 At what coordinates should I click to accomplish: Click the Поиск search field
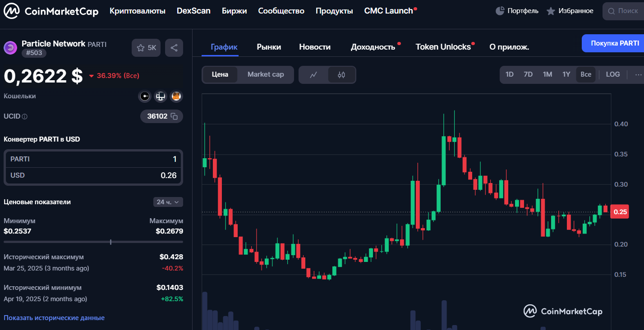tap(623, 11)
